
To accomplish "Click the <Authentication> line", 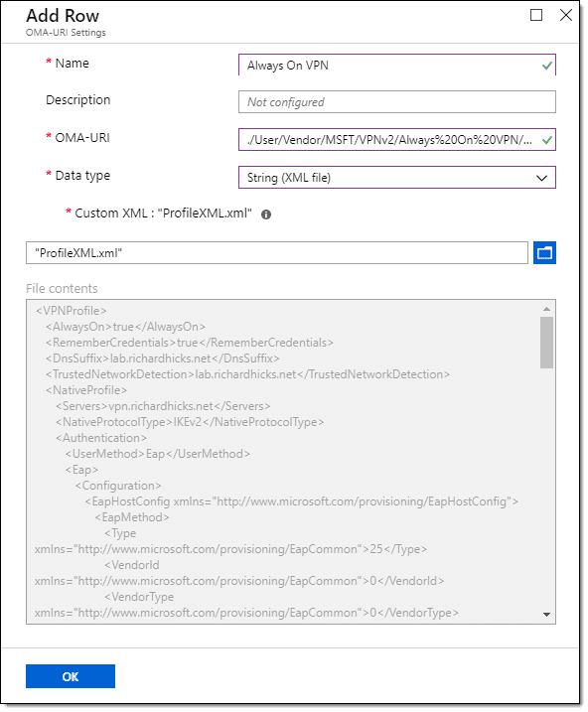I will point(101,438).
